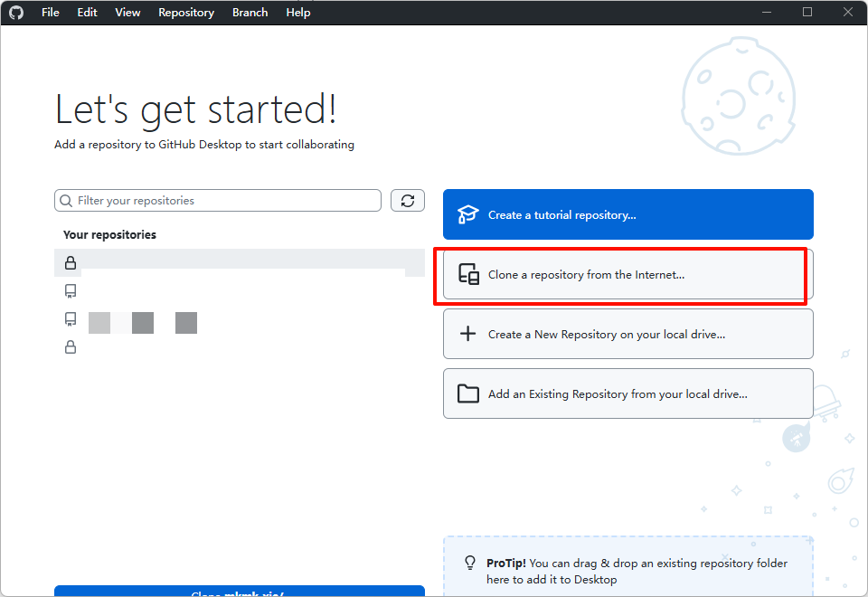Click the graduation cap tutorial icon
The width and height of the screenshot is (868, 597).
pyautogui.click(x=467, y=214)
